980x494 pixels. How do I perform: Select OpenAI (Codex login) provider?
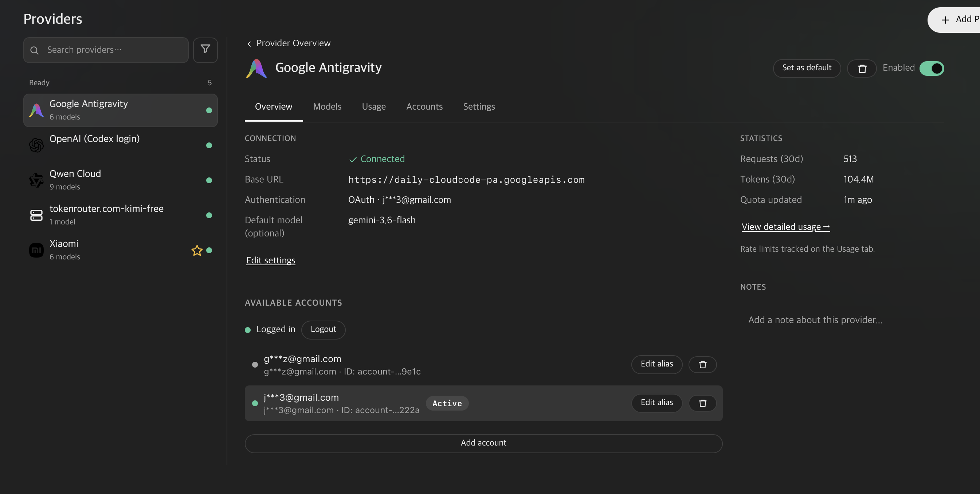pos(120,145)
